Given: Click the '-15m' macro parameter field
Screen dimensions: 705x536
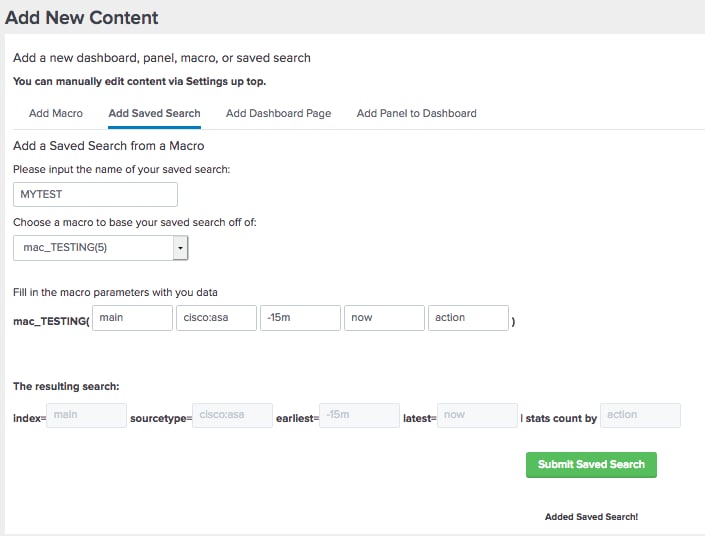Looking at the screenshot, I should [300, 318].
